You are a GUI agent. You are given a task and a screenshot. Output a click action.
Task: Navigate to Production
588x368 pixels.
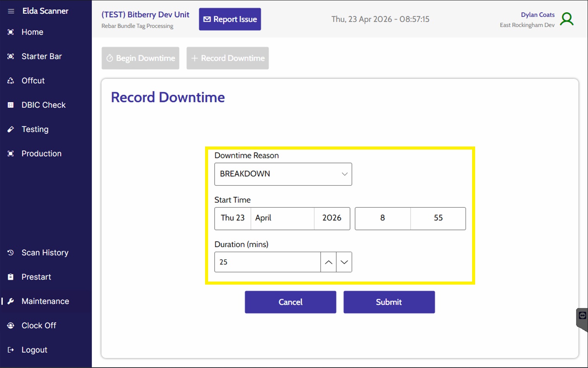(46, 153)
